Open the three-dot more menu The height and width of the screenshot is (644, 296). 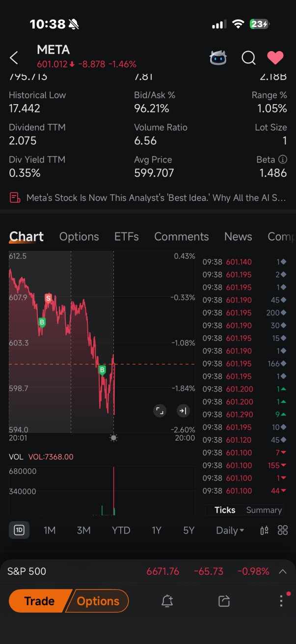(x=281, y=601)
